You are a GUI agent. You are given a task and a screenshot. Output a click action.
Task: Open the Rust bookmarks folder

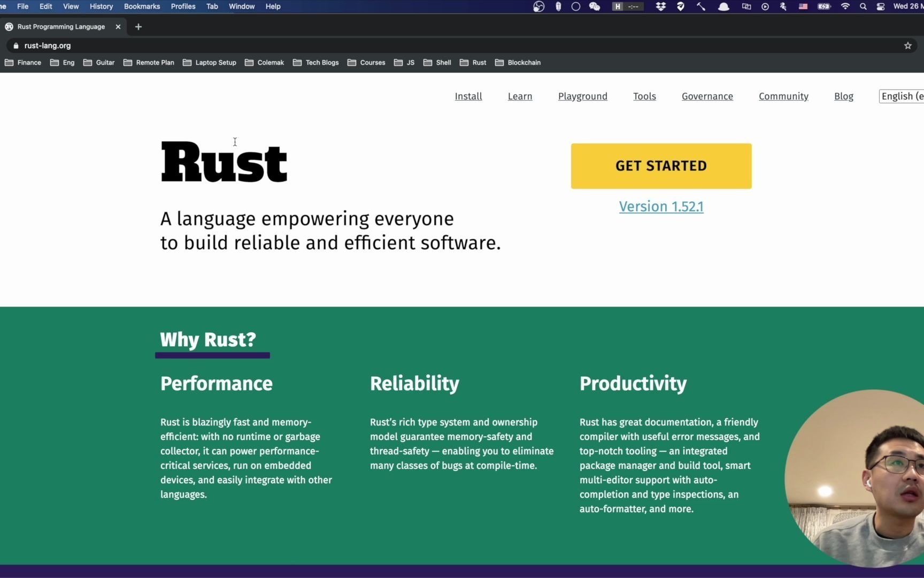point(473,63)
